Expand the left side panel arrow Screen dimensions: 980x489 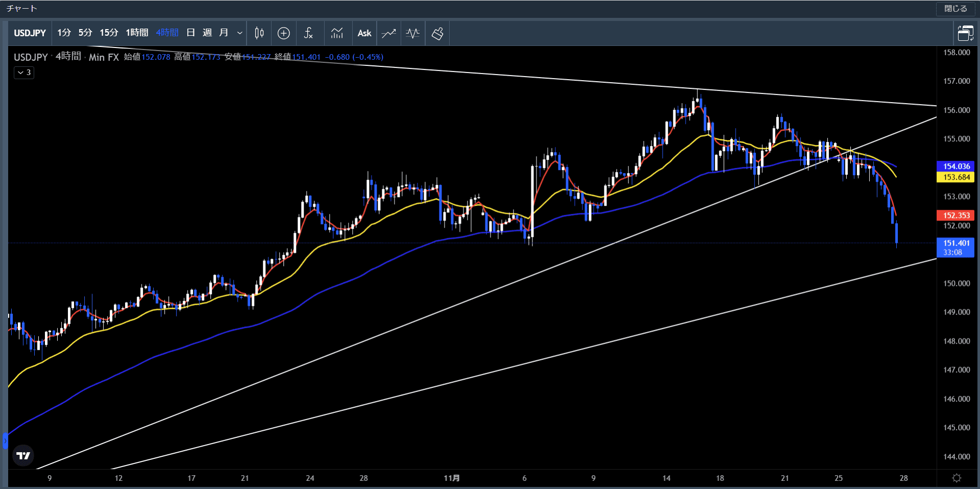coord(5,441)
